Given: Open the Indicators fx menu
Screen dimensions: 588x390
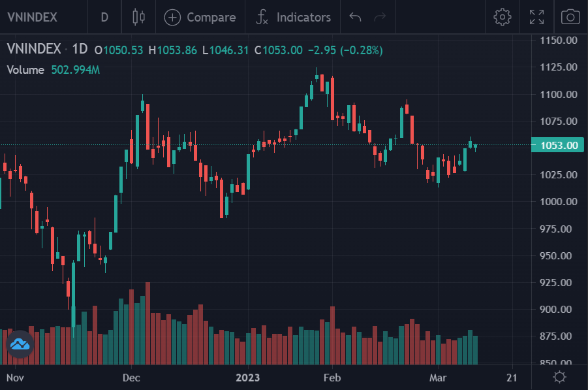Looking at the screenshot, I should [x=262, y=17].
